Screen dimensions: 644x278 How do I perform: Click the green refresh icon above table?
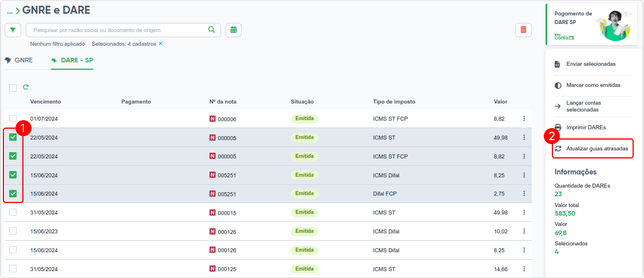click(x=26, y=88)
